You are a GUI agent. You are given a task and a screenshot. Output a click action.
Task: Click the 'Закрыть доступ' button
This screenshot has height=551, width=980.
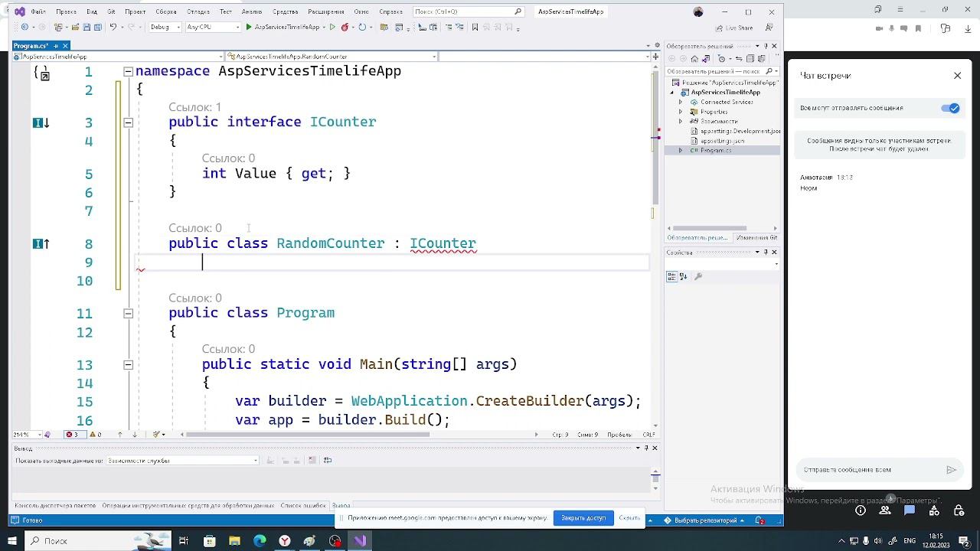coord(583,518)
